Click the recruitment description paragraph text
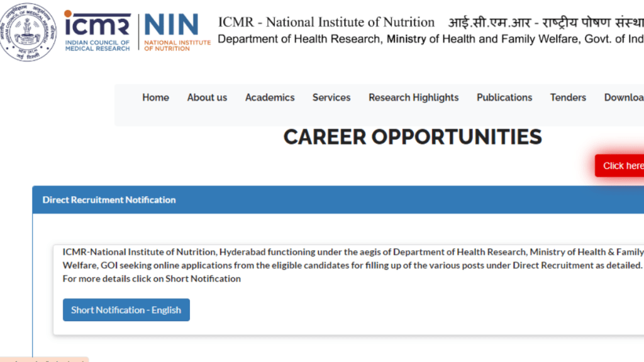The width and height of the screenshot is (644, 362). pyautogui.click(x=352, y=265)
